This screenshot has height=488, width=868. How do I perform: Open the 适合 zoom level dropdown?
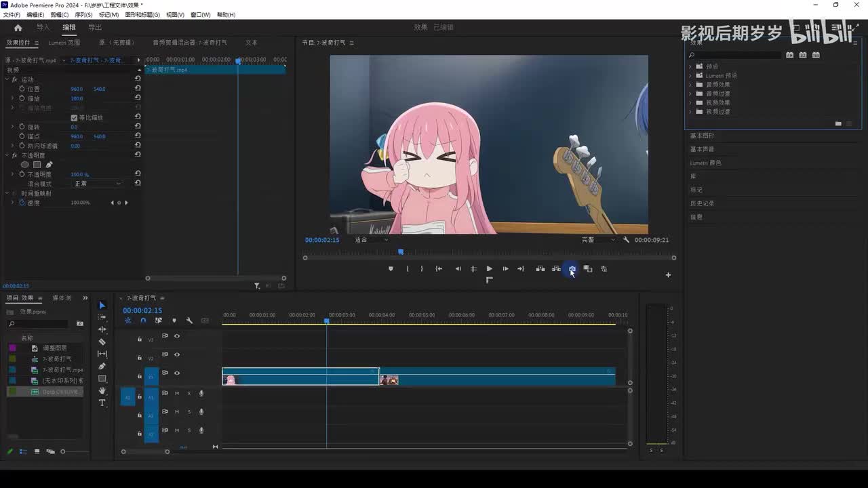[x=371, y=240]
